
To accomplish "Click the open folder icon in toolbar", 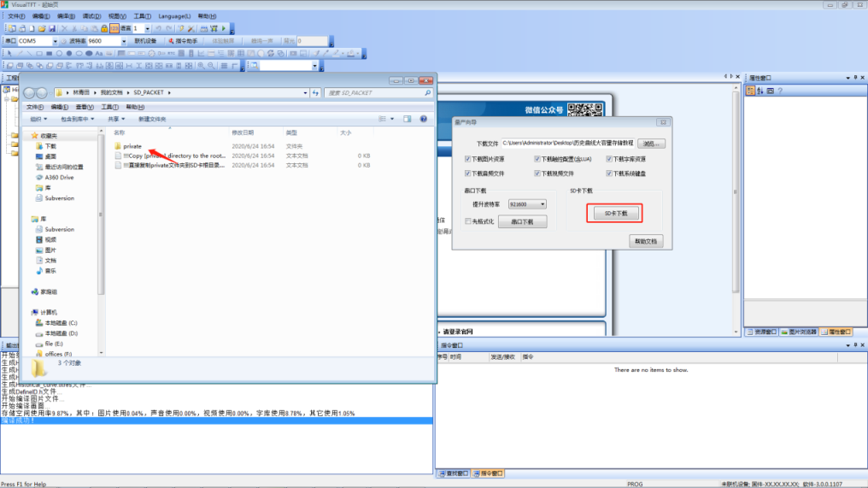I will pyautogui.click(x=42, y=29).
